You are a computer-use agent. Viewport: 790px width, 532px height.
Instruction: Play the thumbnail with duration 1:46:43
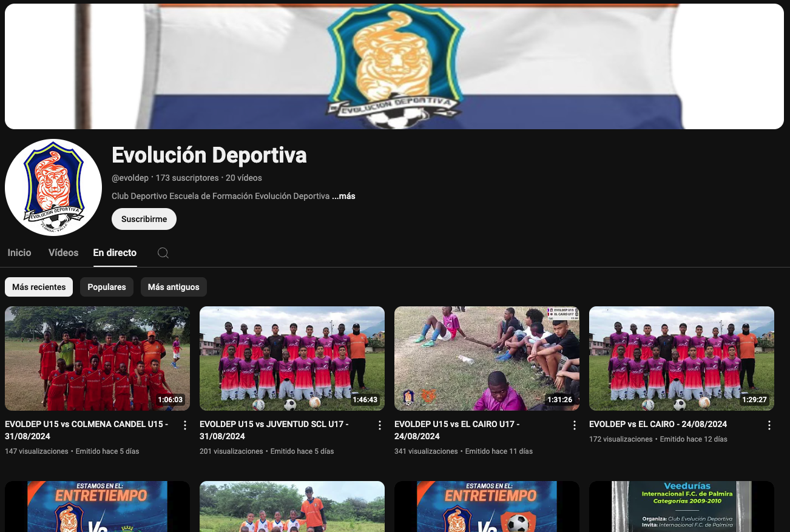pos(292,359)
